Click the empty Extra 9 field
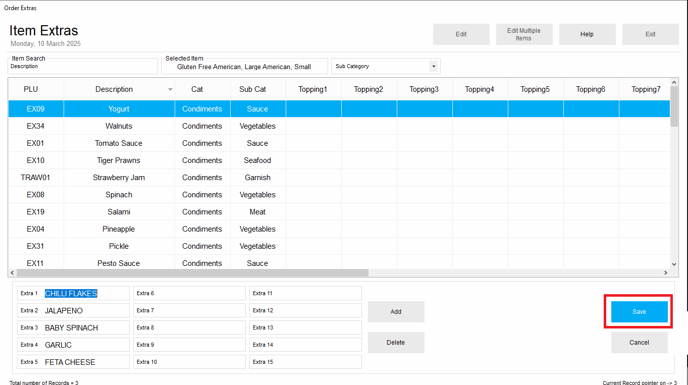The height and width of the screenshot is (385, 688). point(189,345)
